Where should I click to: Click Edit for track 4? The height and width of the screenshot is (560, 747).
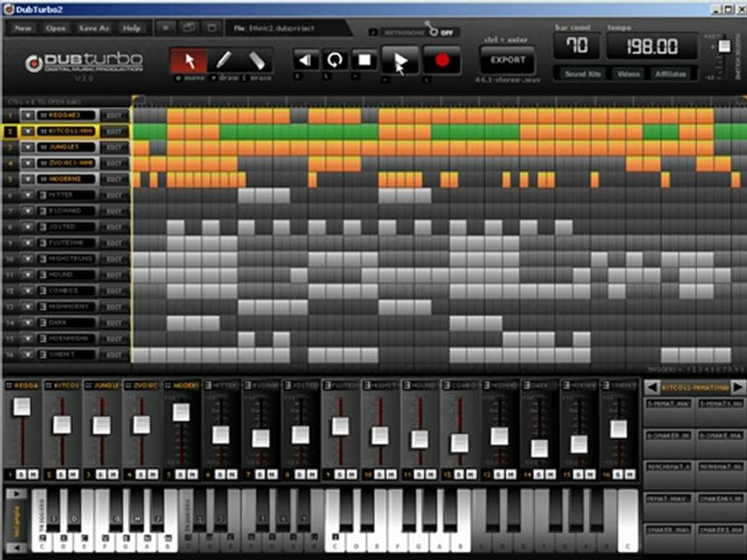click(x=114, y=163)
